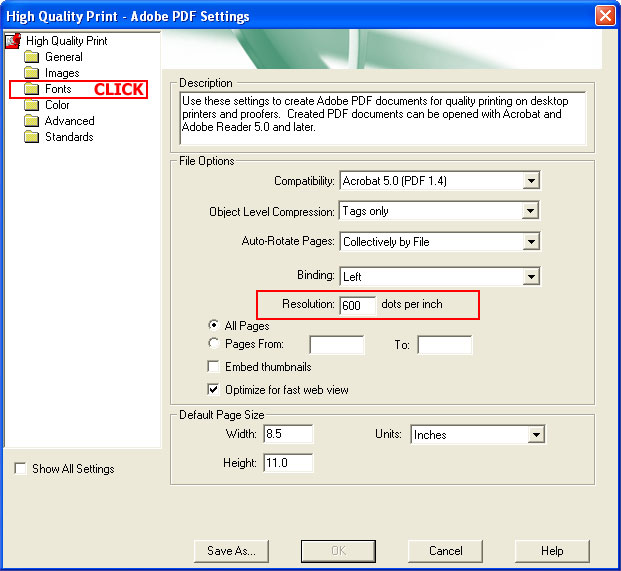Toggle Embed thumbnails checkbox
621x571 pixels.
tap(213, 367)
